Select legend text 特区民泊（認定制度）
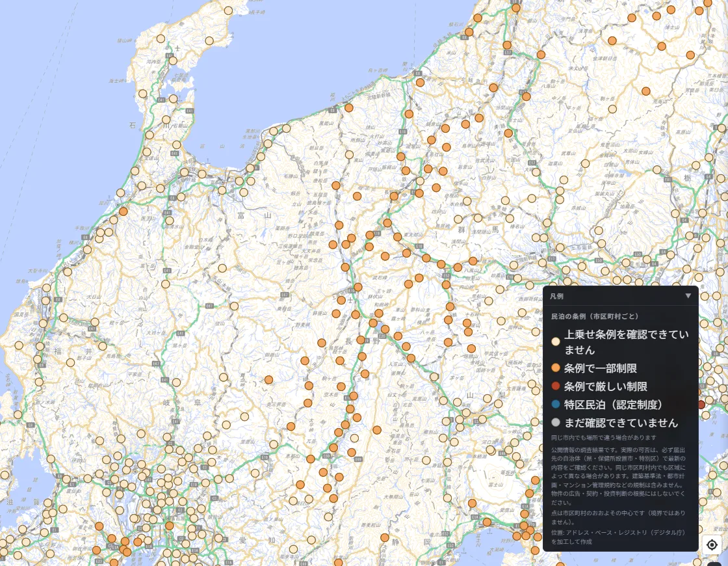This screenshot has height=566, width=728. click(613, 405)
